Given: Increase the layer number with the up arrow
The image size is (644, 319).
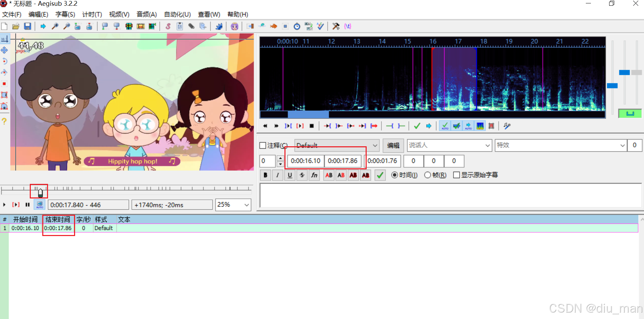Looking at the screenshot, I should 280,158.
